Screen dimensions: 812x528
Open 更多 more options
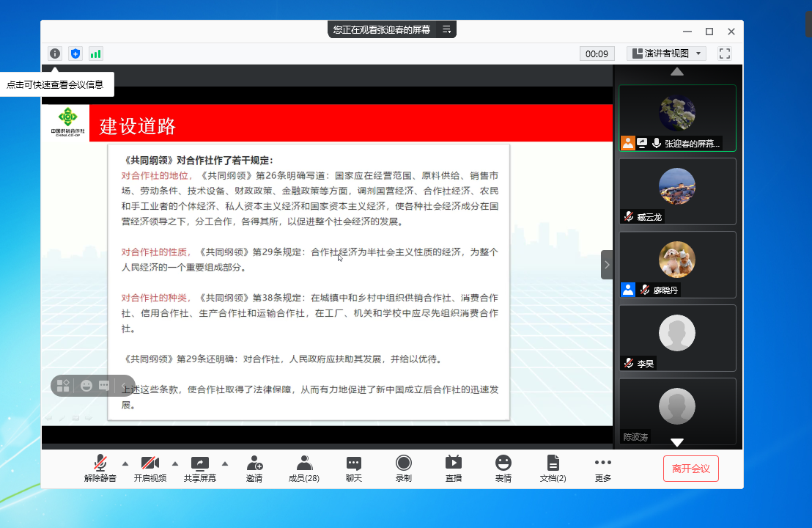tap(603, 469)
